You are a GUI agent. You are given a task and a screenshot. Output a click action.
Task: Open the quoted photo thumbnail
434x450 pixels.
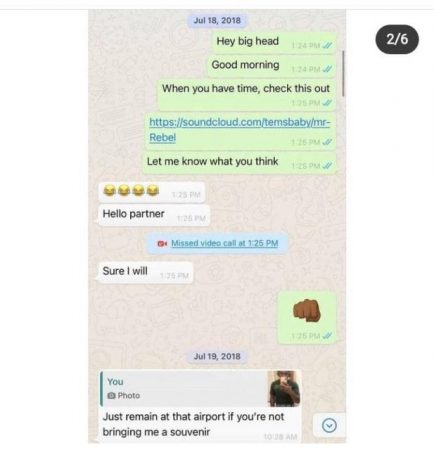pos(284,388)
